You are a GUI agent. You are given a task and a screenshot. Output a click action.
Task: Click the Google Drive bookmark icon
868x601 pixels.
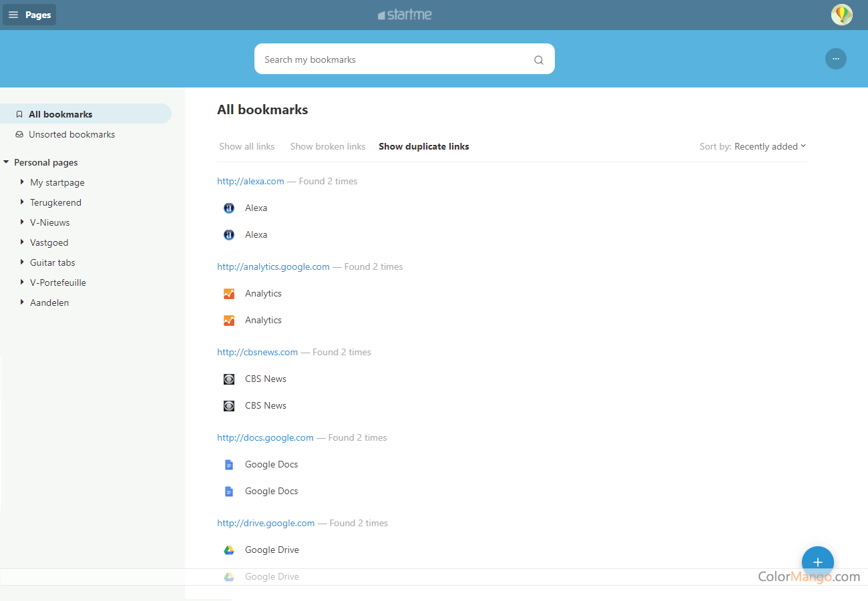[229, 550]
